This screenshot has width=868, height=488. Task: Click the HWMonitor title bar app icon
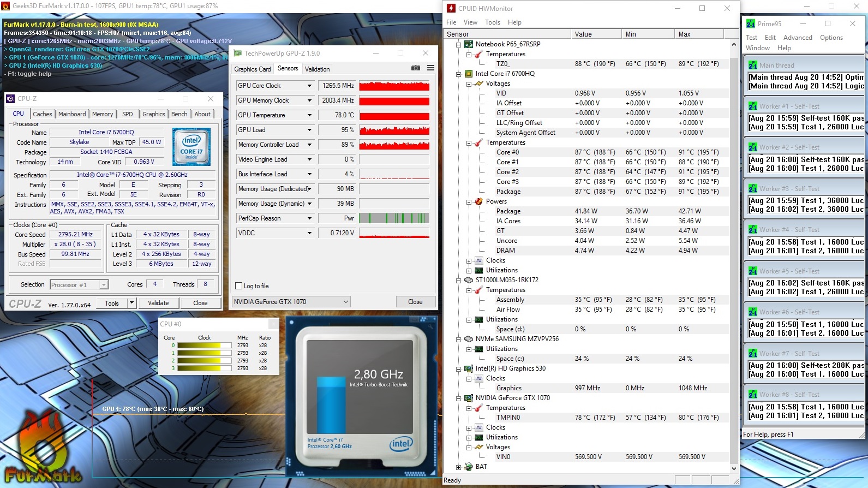click(x=451, y=8)
